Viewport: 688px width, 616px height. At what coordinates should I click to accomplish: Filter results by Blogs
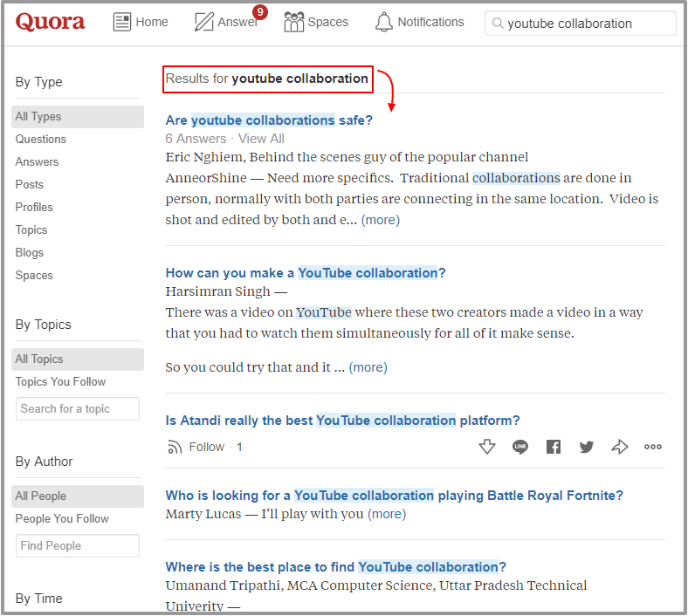pos(30,252)
